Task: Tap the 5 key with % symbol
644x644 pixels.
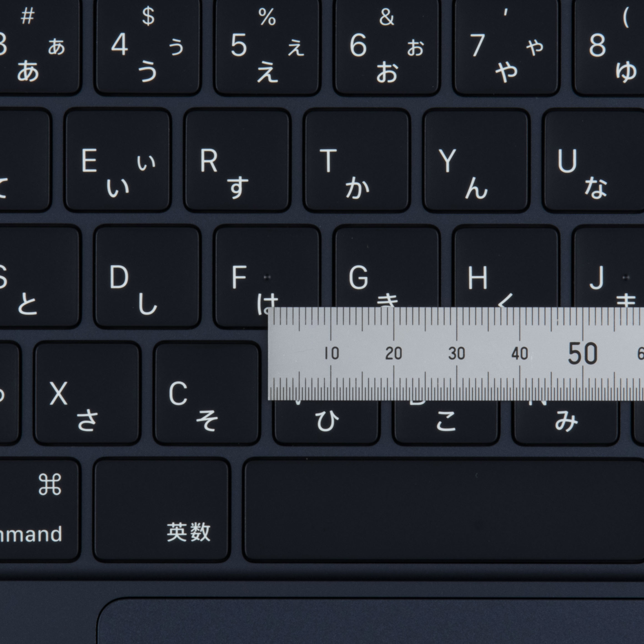Action: pos(267,47)
